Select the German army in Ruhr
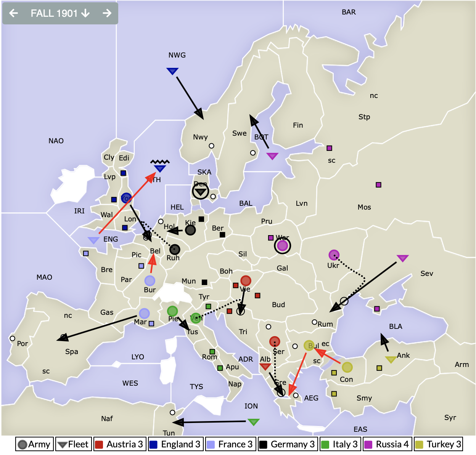This screenshot has height=455, width=476. tap(175, 250)
